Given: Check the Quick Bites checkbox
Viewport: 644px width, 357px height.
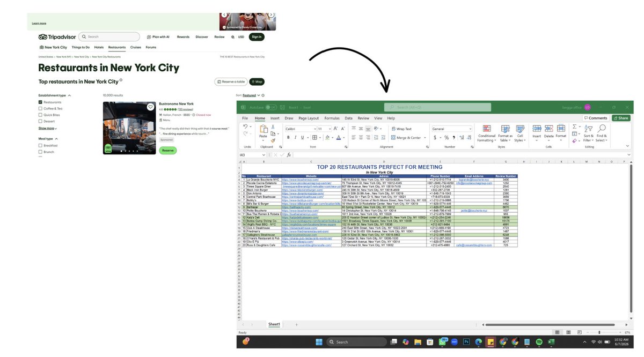Looking at the screenshot, I should point(40,115).
